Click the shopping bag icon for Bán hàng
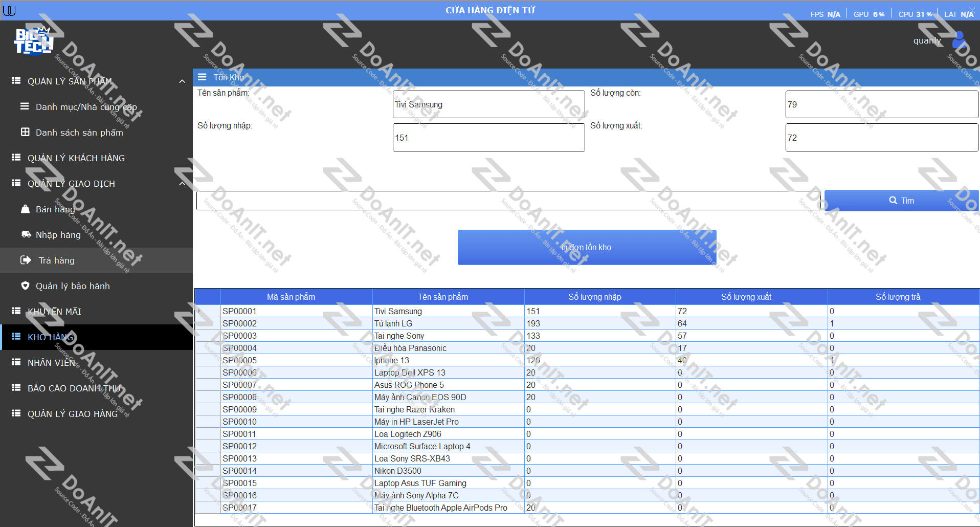Image resolution: width=980 pixels, height=527 pixels. coord(25,209)
